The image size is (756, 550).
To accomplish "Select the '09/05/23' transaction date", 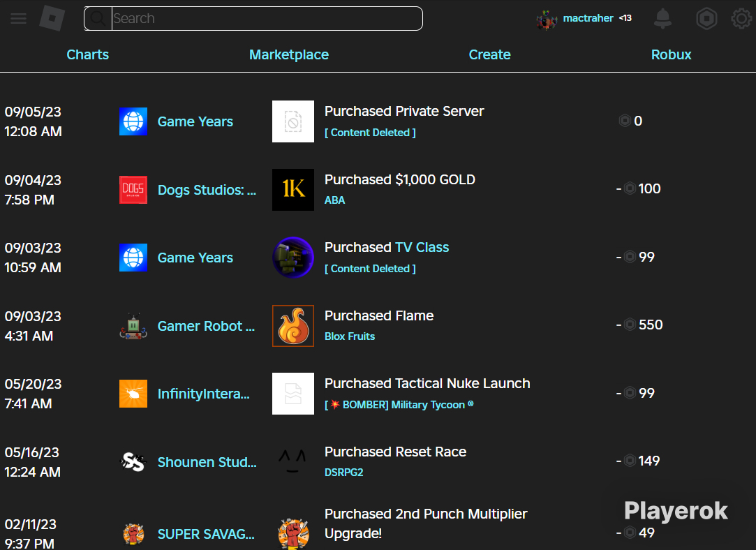I will click(x=33, y=112).
